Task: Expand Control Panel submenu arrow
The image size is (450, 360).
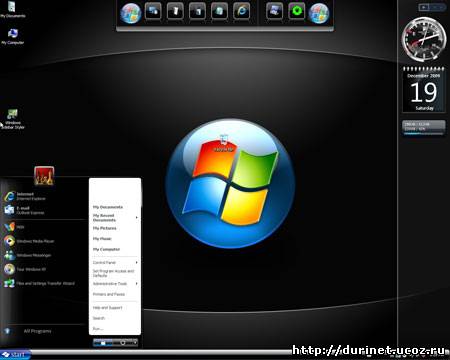Action: tap(137, 263)
